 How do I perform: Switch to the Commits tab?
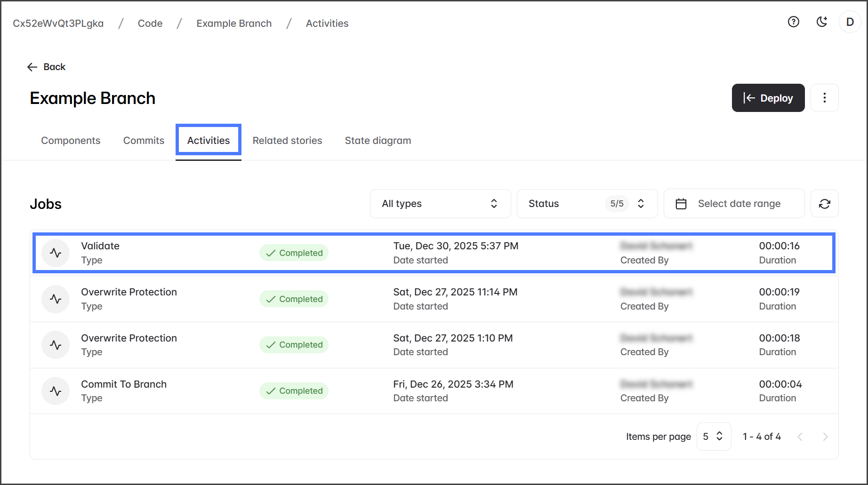[144, 141]
